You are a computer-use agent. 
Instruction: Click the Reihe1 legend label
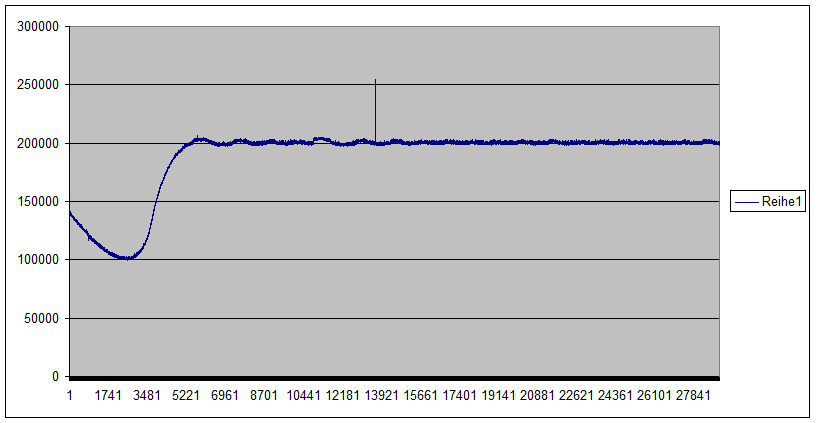[783, 202]
